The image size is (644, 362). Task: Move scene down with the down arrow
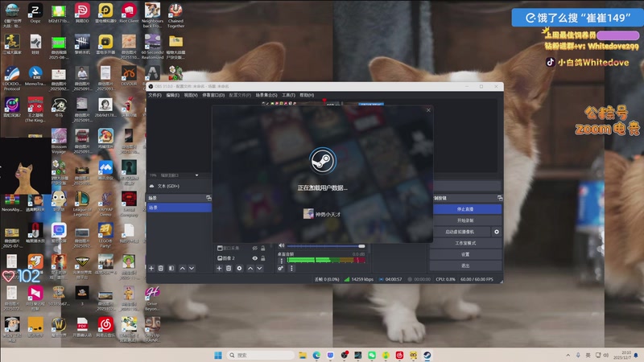[x=192, y=269]
